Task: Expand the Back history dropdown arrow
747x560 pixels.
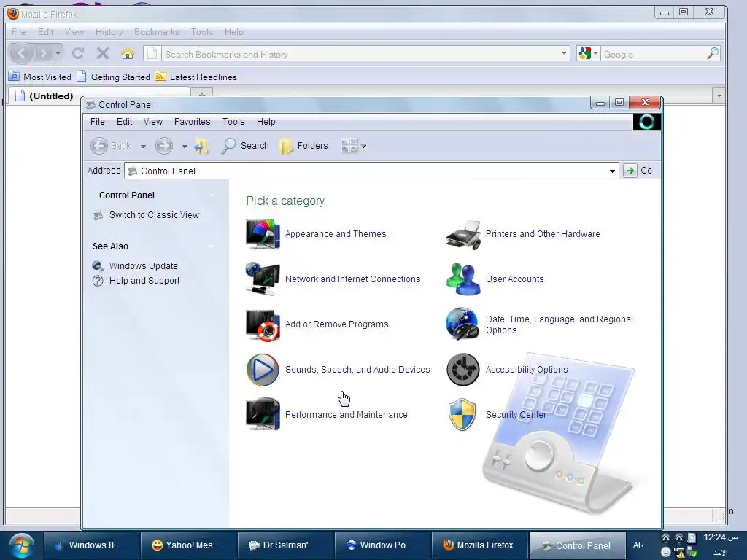Action: [143, 146]
